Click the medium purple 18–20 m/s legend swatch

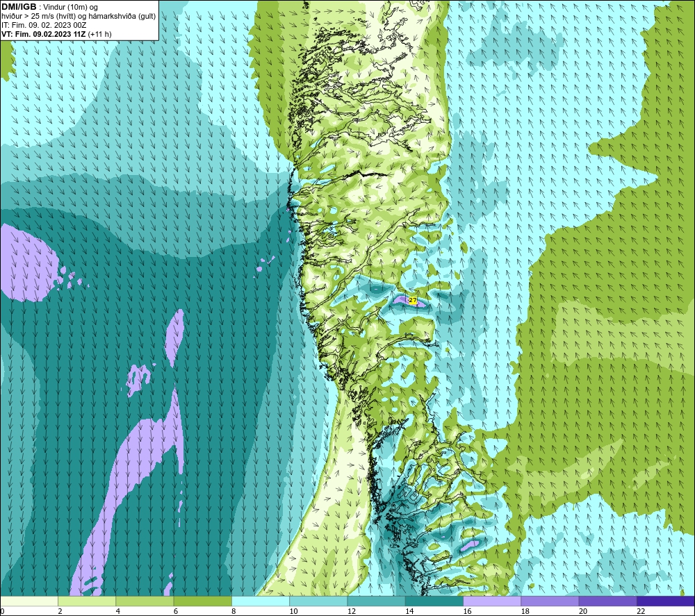(x=550, y=601)
